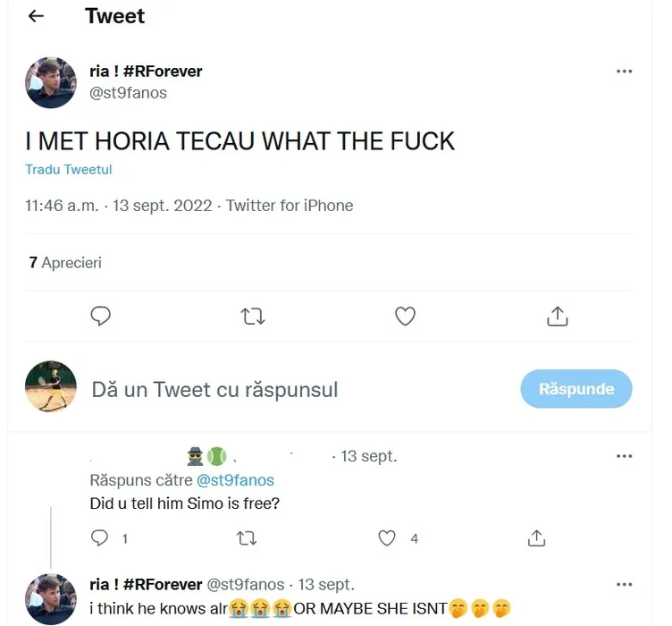View the 7 Aprecieri likes list
The height and width of the screenshot is (626, 672).
pos(65,263)
